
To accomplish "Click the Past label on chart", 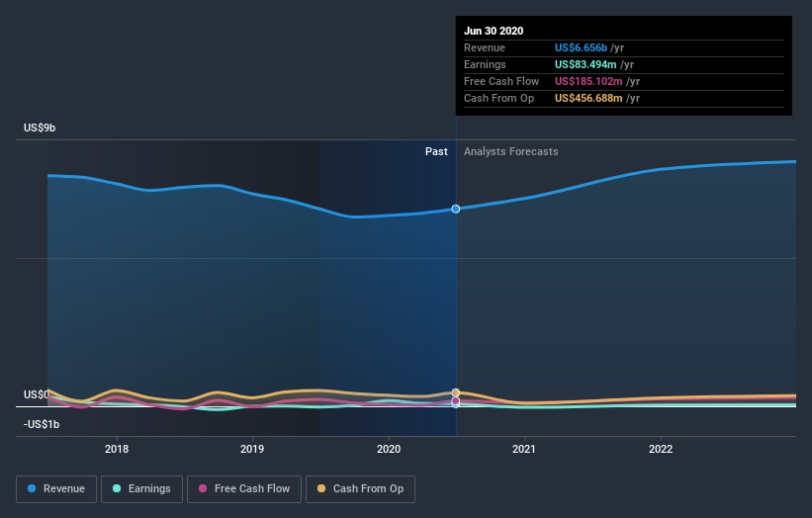I will pyautogui.click(x=436, y=151).
